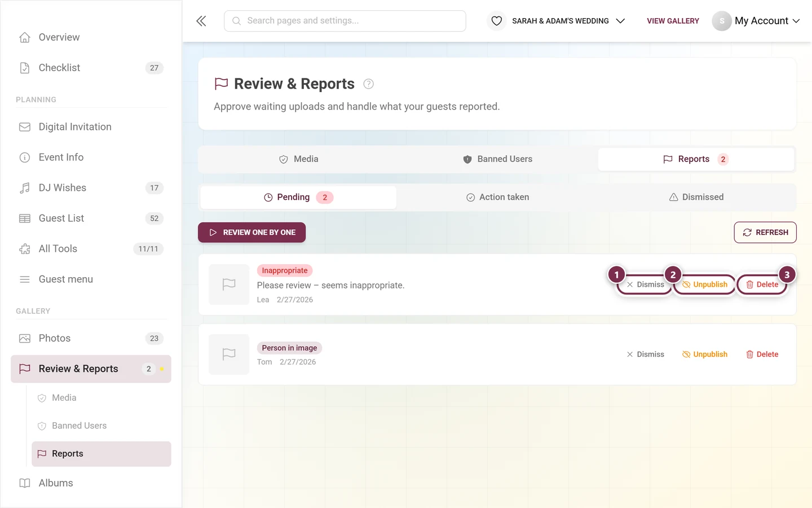Viewport: 812px width, 508px height.
Task: Click the heart icon next to wedding name
Action: click(x=496, y=21)
